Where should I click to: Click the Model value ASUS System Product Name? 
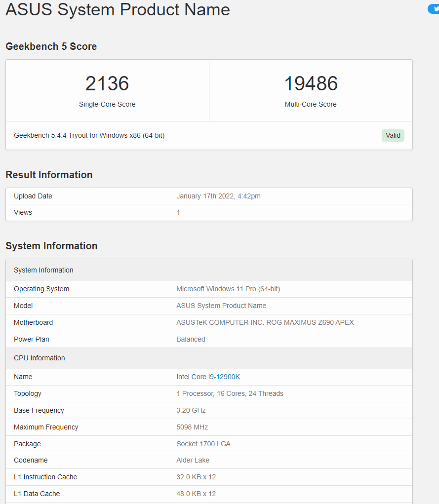[221, 306]
